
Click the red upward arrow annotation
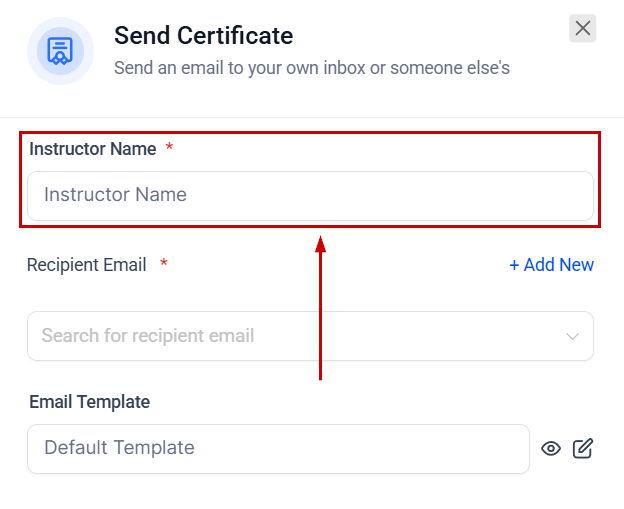coord(320,320)
